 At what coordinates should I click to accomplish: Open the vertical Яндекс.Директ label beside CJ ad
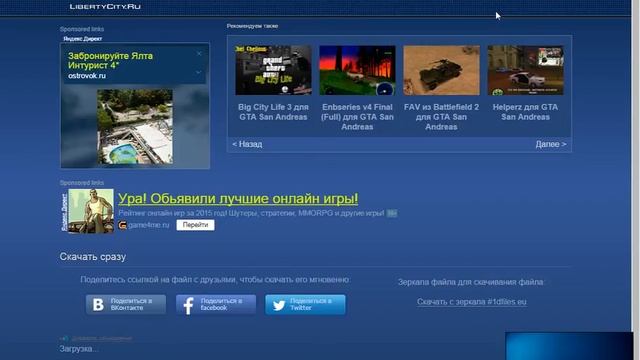point(64,212)
